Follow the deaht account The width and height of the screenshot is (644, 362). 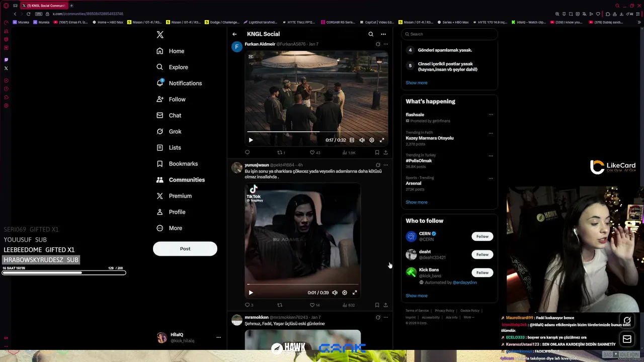pyautogui.click(x=482, y=254)
